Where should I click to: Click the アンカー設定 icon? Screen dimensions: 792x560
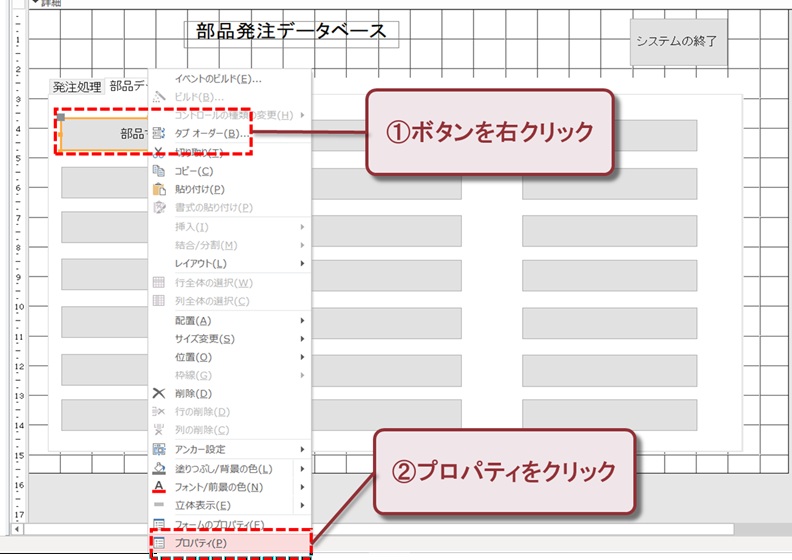point(158,449)
